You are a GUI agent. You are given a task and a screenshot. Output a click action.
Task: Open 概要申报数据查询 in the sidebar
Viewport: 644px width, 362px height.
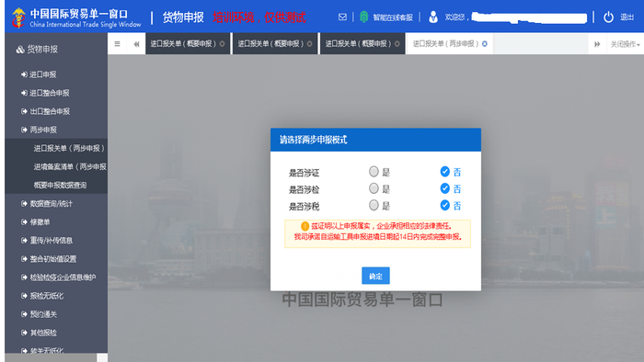tap(60, 185)
